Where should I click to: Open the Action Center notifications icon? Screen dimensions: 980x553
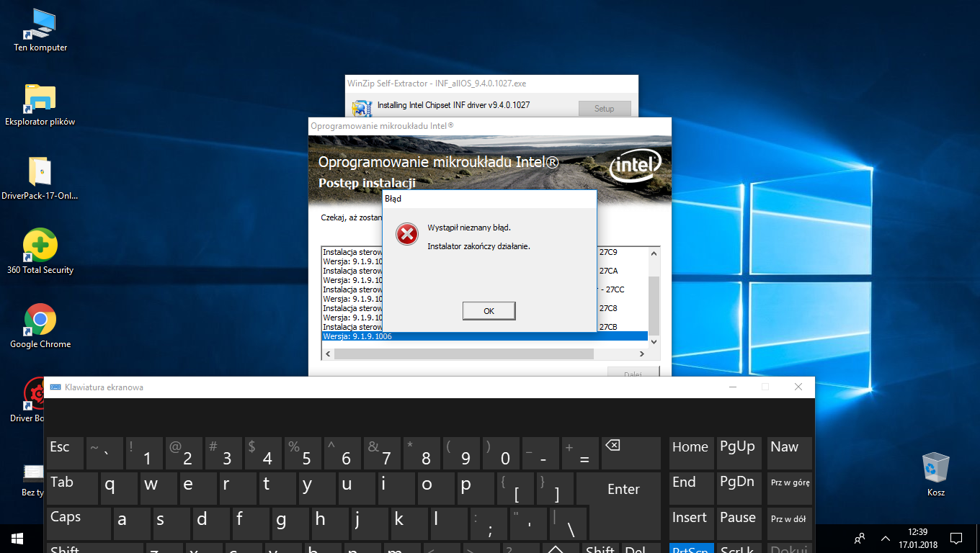[x=956, y=538]
